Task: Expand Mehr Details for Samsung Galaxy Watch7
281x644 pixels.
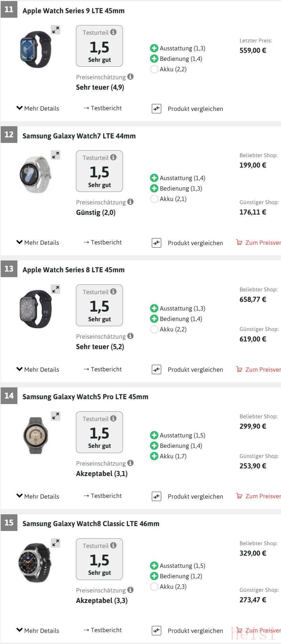Action: (x=38, y=243)
